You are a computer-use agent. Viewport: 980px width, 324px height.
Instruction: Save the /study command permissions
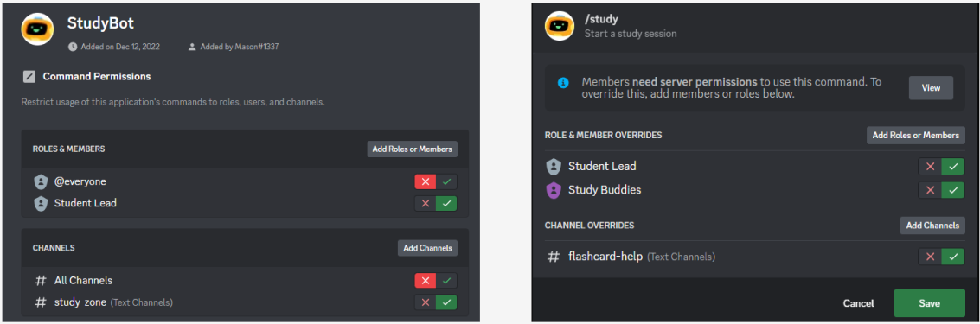929,302
